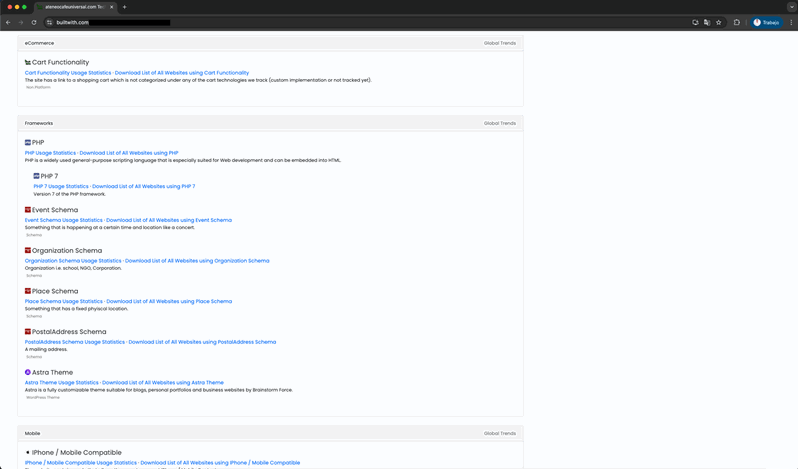Open Global Trends for Frameworks section
The image size is (798, 469).
coord(500,123)
